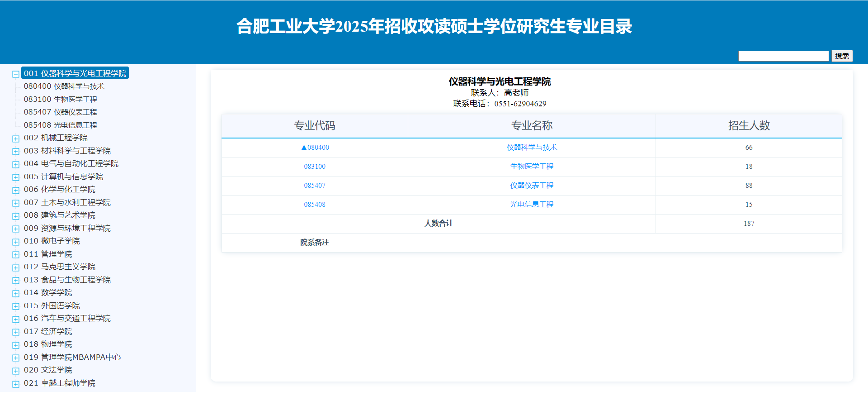The image size is (868, 401).
Task: Select 007 土木与水利工程学院 in the tree
Action: 67,202
